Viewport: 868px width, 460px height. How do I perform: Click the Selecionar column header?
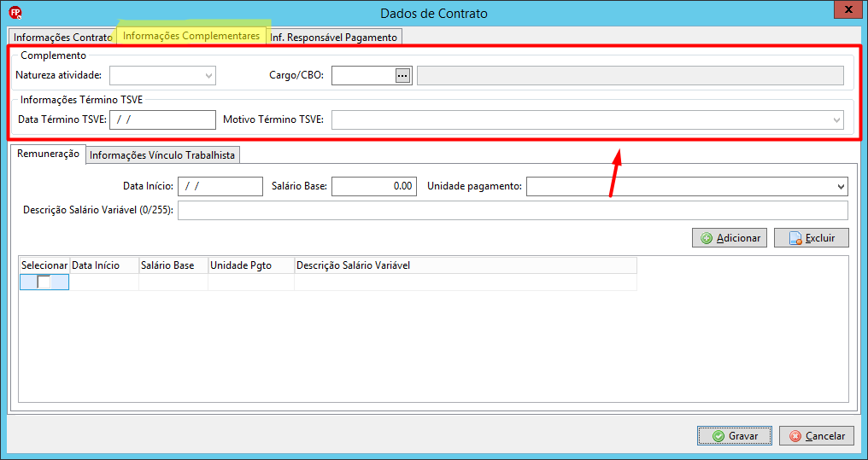pos(44,265)
